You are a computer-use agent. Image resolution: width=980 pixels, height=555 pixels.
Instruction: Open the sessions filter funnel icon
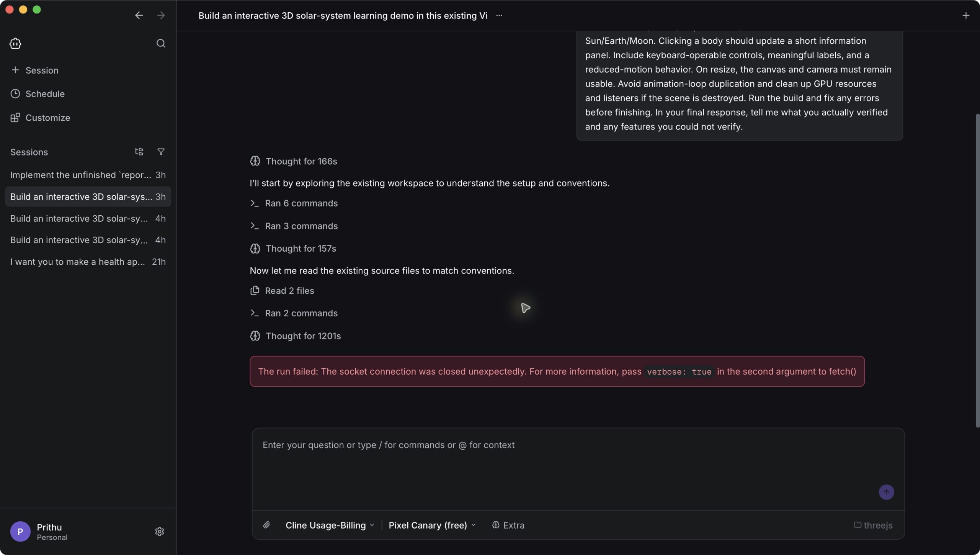coord(161,152)
